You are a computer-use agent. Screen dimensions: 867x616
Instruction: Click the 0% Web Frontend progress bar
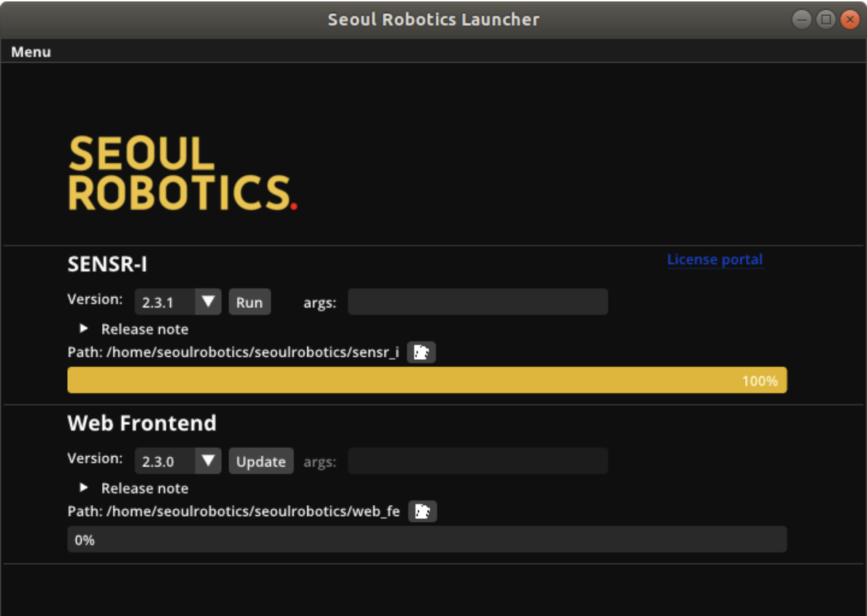pyautogui.click(x=426, y=540)
